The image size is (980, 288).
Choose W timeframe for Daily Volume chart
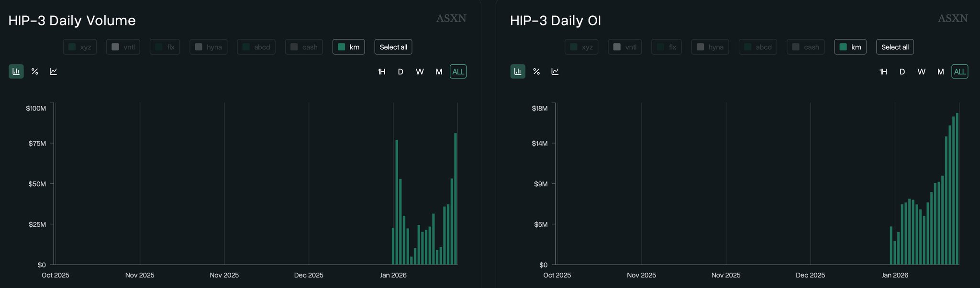pyautogui.click(x=420, y=72)
